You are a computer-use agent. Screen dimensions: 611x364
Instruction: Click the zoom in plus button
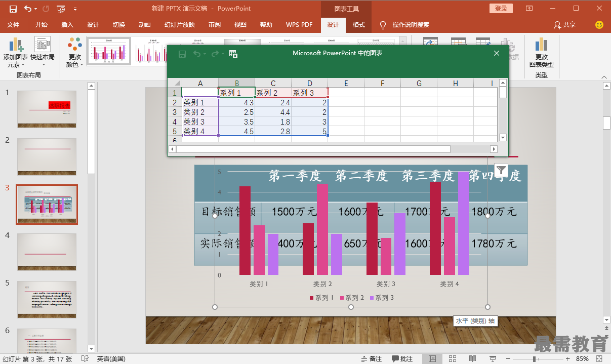(x=568, y=358)
